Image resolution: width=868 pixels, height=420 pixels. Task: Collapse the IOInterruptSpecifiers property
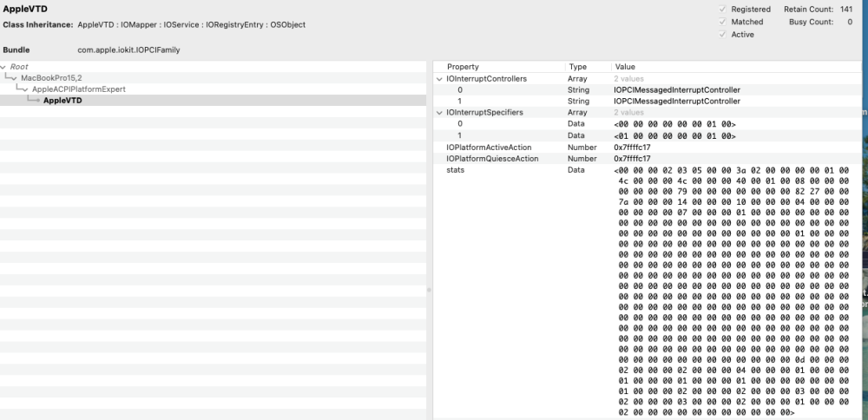[439, 113]
